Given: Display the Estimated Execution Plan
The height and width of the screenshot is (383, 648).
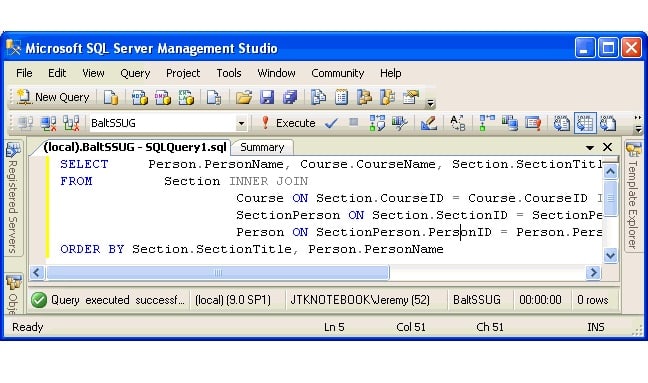Looking at the screenshot, I should [x=377, y=123].
